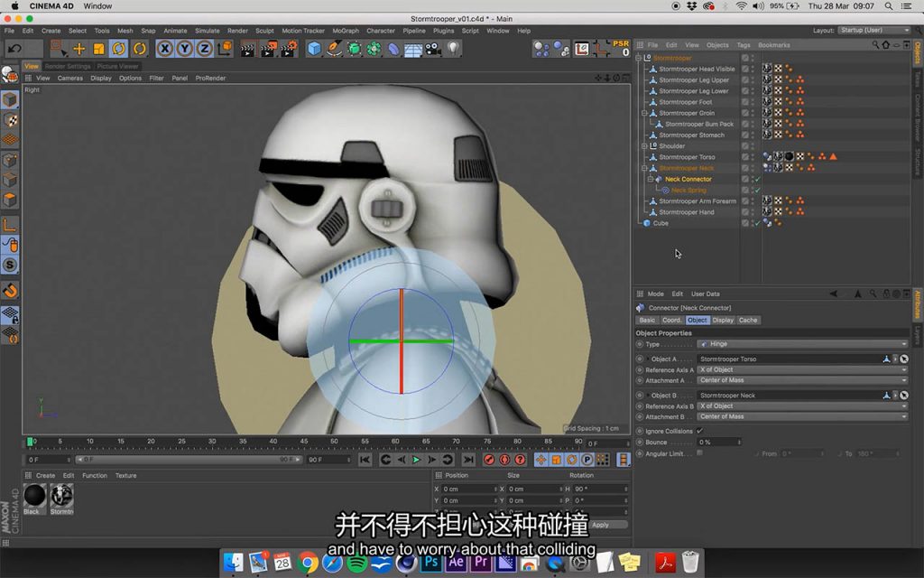924x578 pixels.
Task: Select Polygons mode icon in left bar
Action: tap(10, 200)
